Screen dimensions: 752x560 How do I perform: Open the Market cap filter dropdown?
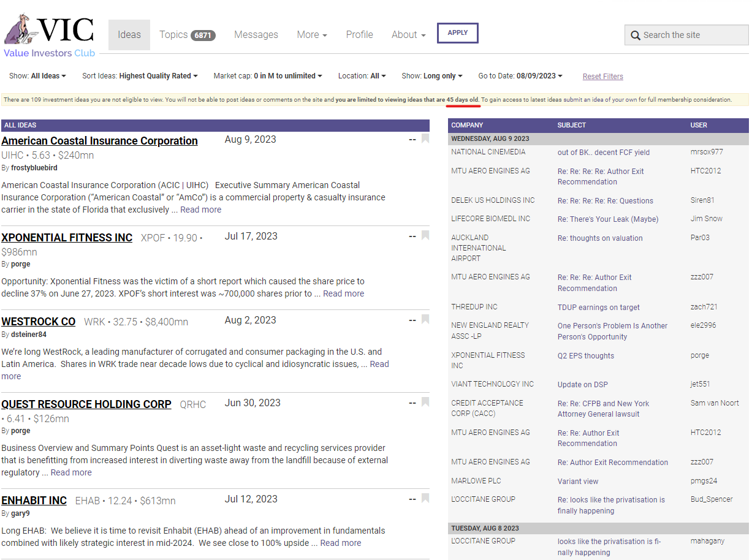coord(268,76)
